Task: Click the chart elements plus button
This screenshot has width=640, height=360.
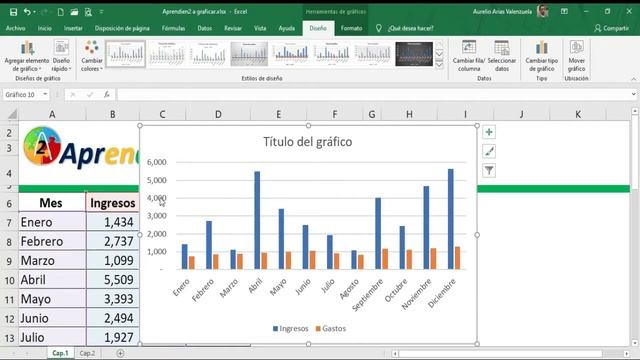Action: click(x=489, y=132)
